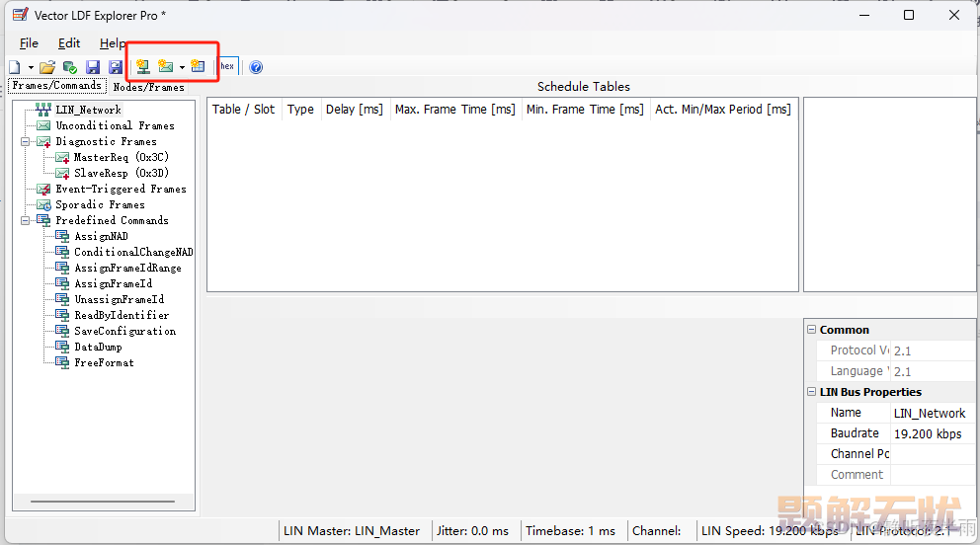Click the Save As floppy icon
Viewport: 980px width, 545px height.
click(116, 67)
